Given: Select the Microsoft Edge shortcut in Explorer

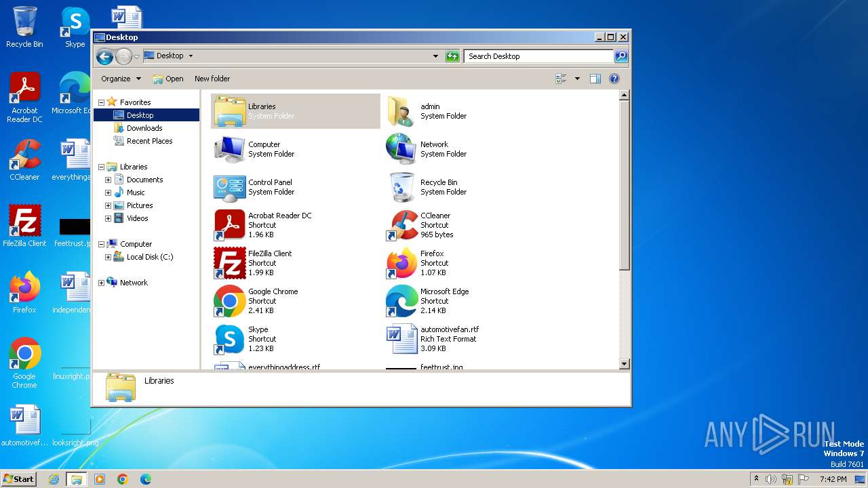Looking at the screenshot, I should pyautogui.click(x=401, y=301).
